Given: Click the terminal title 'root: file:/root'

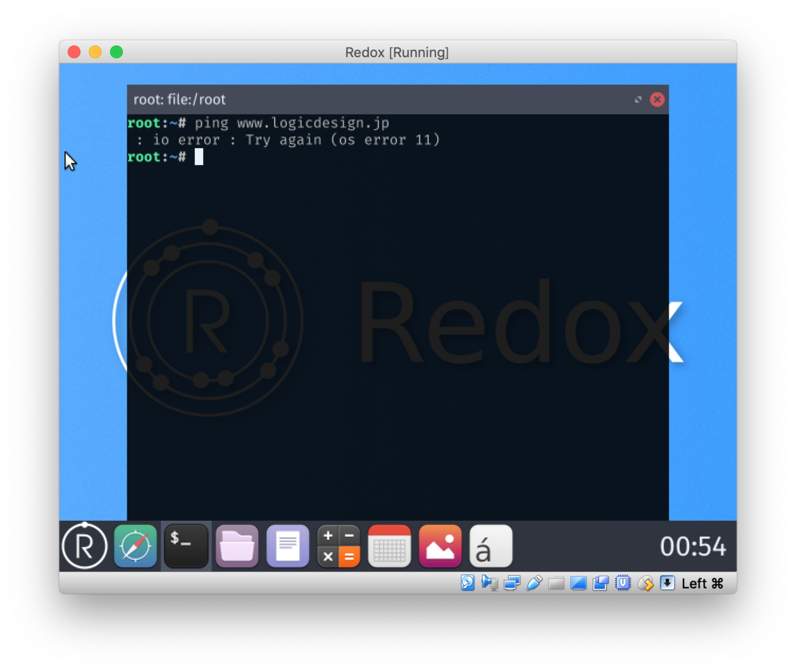Looking at the screenshot, I should [179, 100].
